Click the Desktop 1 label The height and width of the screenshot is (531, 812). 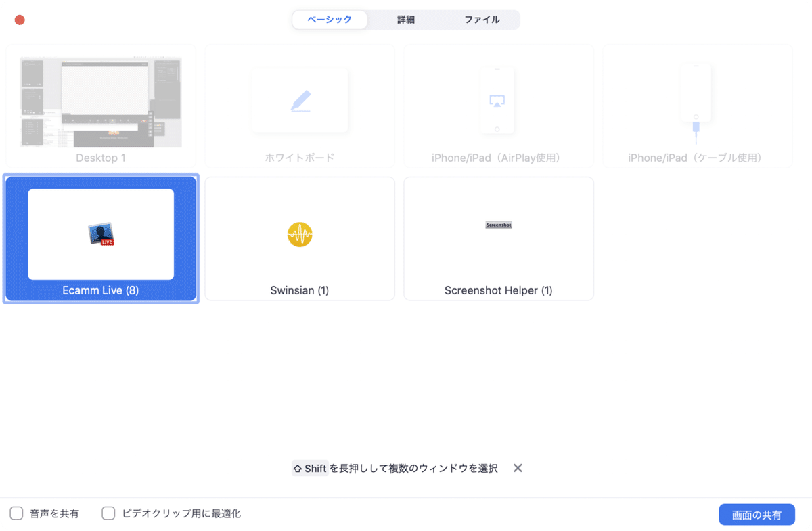click(101, 158)
